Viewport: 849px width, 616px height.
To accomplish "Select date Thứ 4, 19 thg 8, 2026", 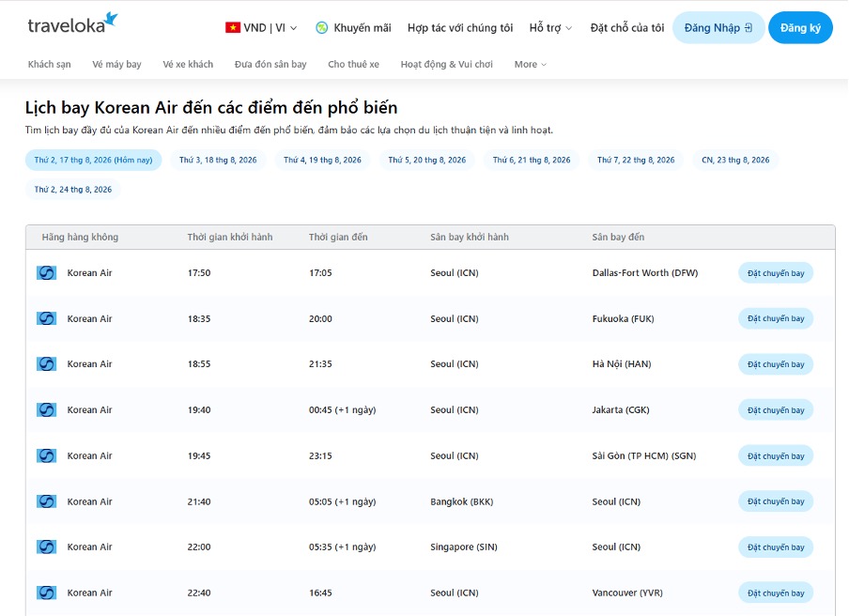I will tap(323, 161).
